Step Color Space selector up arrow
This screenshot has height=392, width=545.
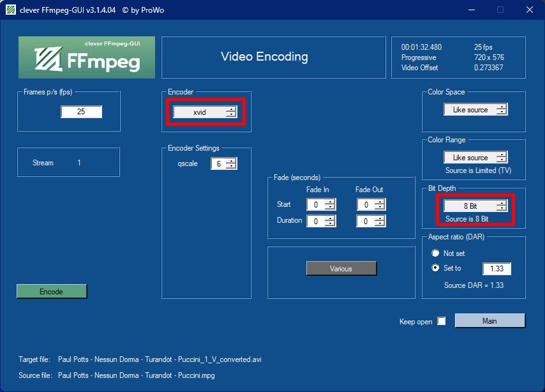(x=502, y=107)
